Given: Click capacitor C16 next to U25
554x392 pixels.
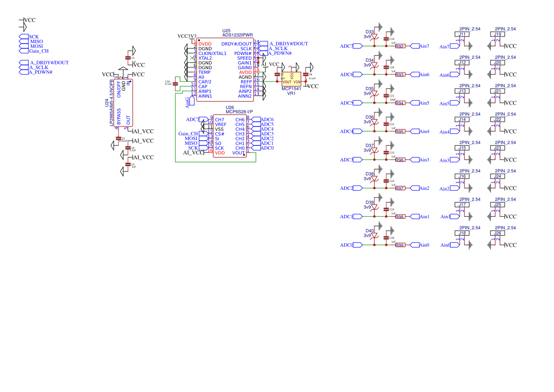Looking at the screenshot, I should click(x=175, y=84).
